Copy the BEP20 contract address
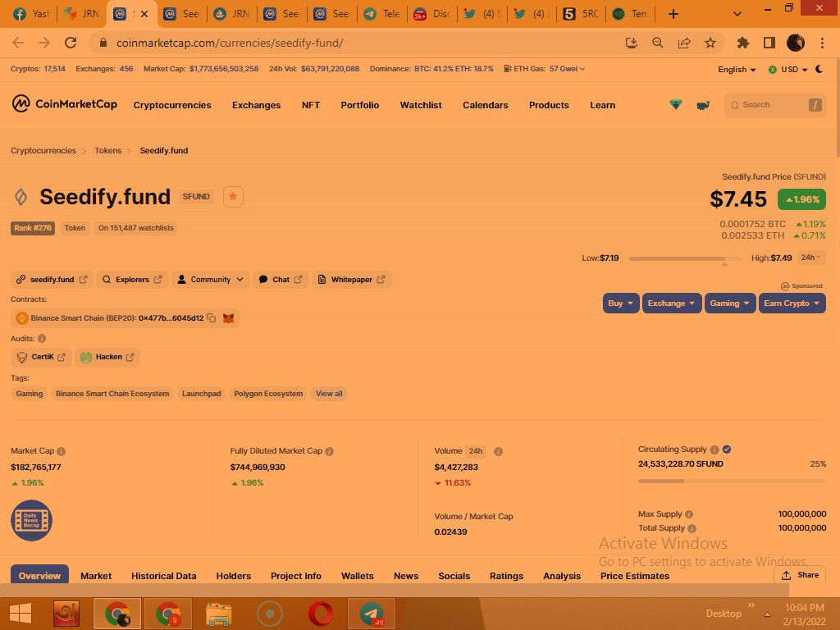840x630 pixels. tap(212, 318)
